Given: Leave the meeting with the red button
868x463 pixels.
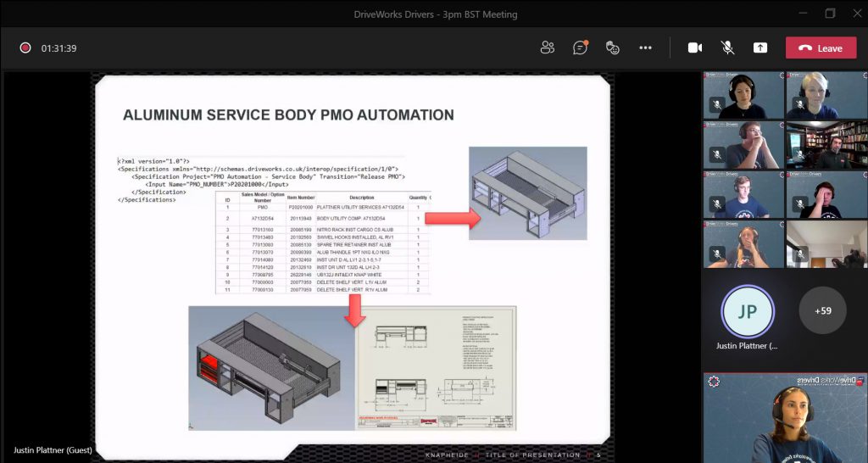Looking at the screenshot, I should 821,48.
